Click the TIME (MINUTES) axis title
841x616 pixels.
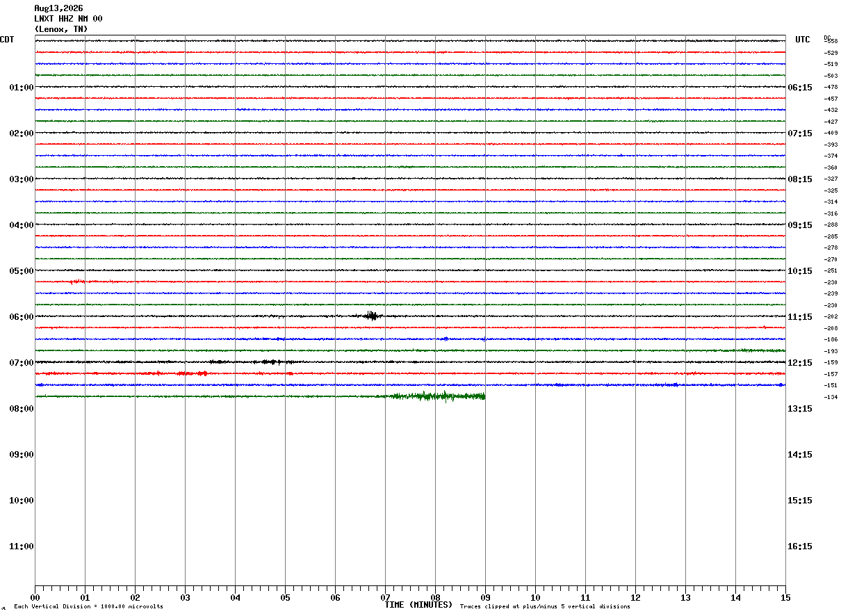pyautogui.click(x=418, y=605)
